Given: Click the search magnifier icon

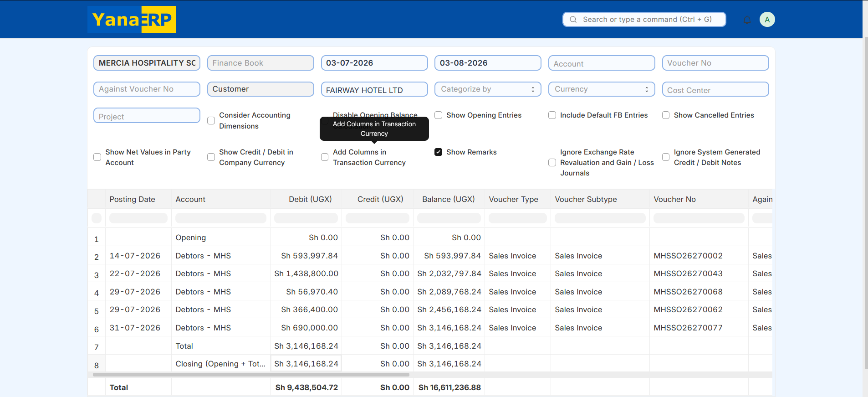Looking at the screenshot, I should [x=573, y=20].
